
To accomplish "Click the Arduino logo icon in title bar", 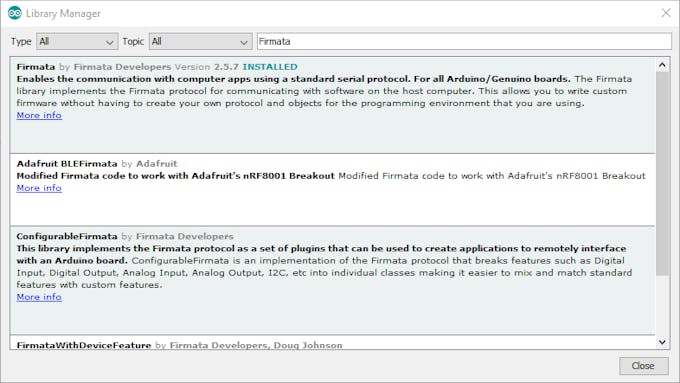I will 15,13.
